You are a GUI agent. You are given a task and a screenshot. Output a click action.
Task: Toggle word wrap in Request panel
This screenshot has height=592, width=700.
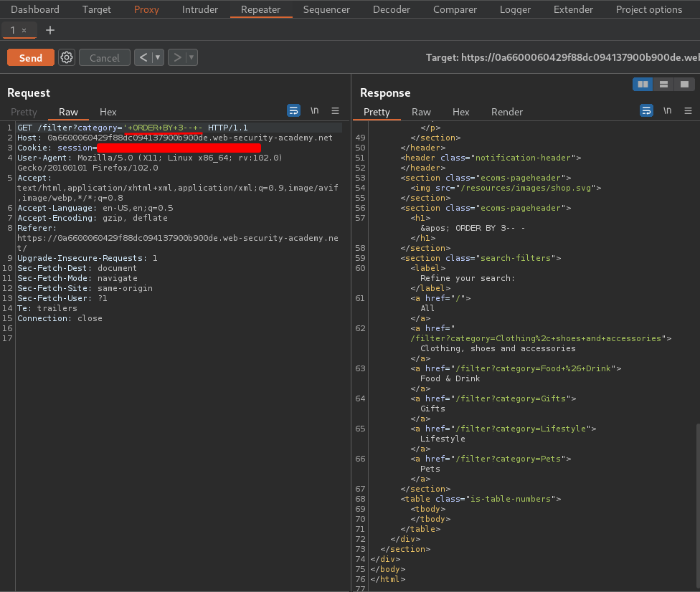coord(293,110)
